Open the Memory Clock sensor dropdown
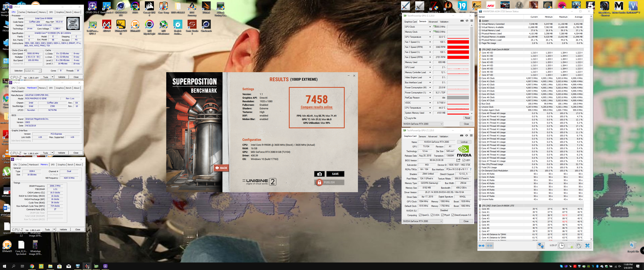Screen dimensions: 644x270 pos(430,32)
